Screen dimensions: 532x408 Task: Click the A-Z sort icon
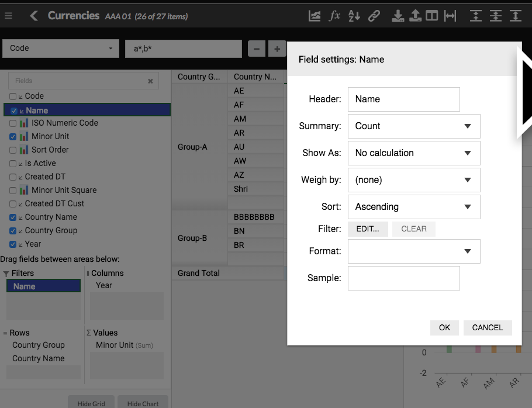pos(354,16)
